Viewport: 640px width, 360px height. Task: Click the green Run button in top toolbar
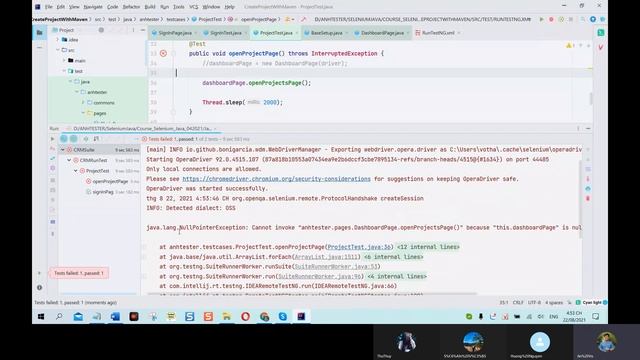pos(542,19)
